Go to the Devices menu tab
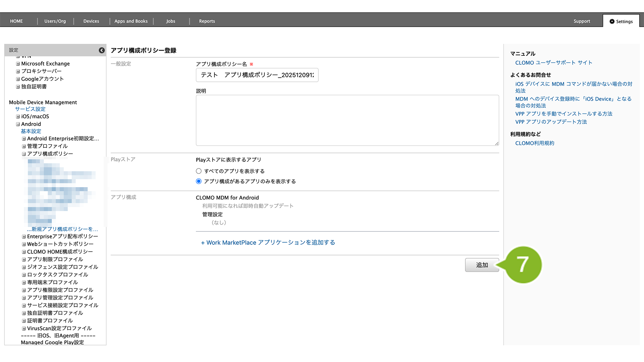Viewport: 644px width, 362px height. point(91,21)
